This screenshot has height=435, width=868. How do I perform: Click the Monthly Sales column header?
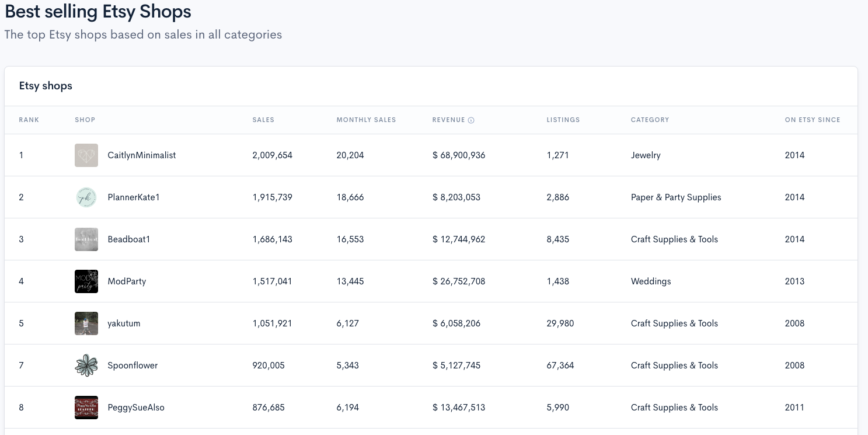[366, 120]
